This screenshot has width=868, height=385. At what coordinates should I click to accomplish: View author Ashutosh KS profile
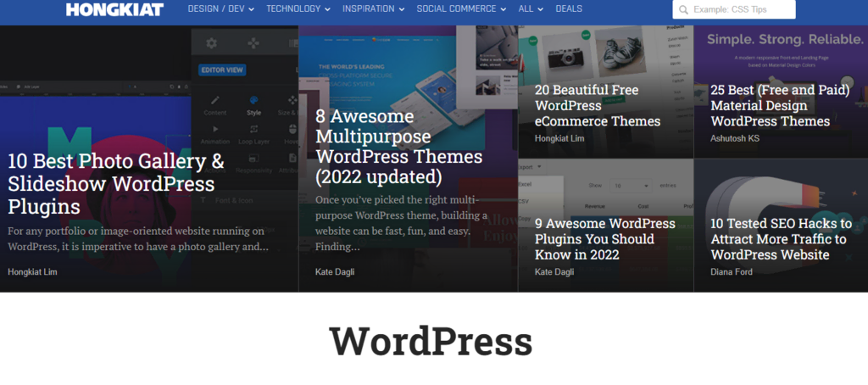pos(735,138)
